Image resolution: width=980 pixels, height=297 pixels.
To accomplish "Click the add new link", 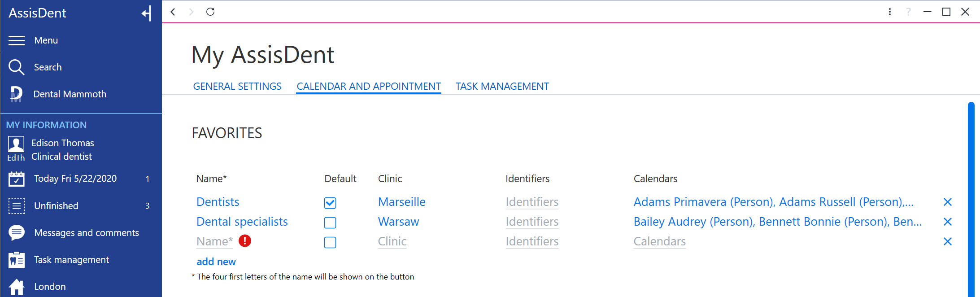I will coord(216,262).
